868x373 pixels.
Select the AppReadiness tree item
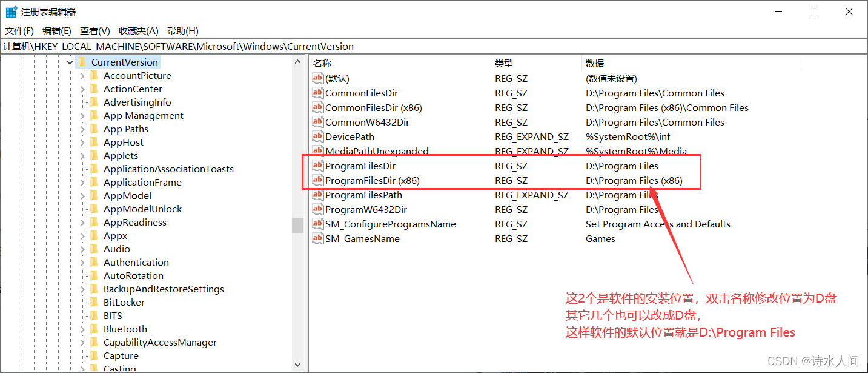point(134,222)
